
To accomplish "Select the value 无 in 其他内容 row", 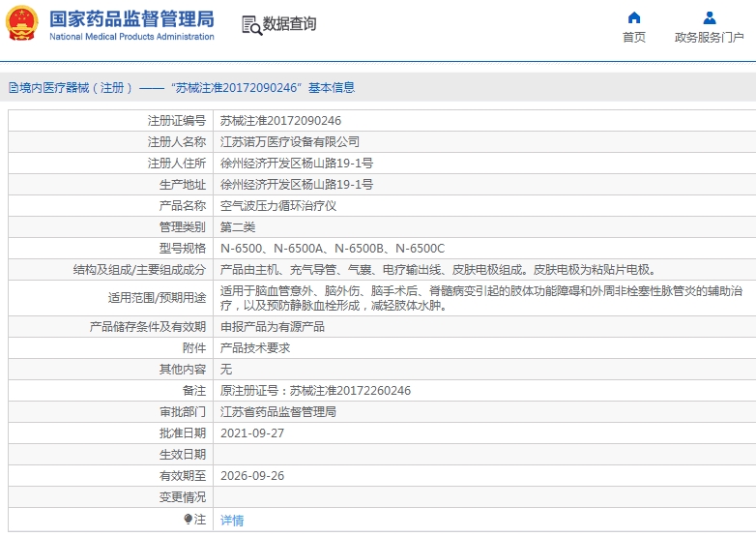I will 226,369.
